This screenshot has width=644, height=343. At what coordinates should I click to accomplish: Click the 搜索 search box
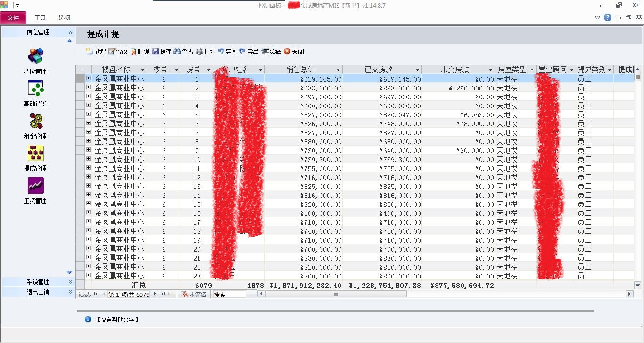click(x=229, y=294)
